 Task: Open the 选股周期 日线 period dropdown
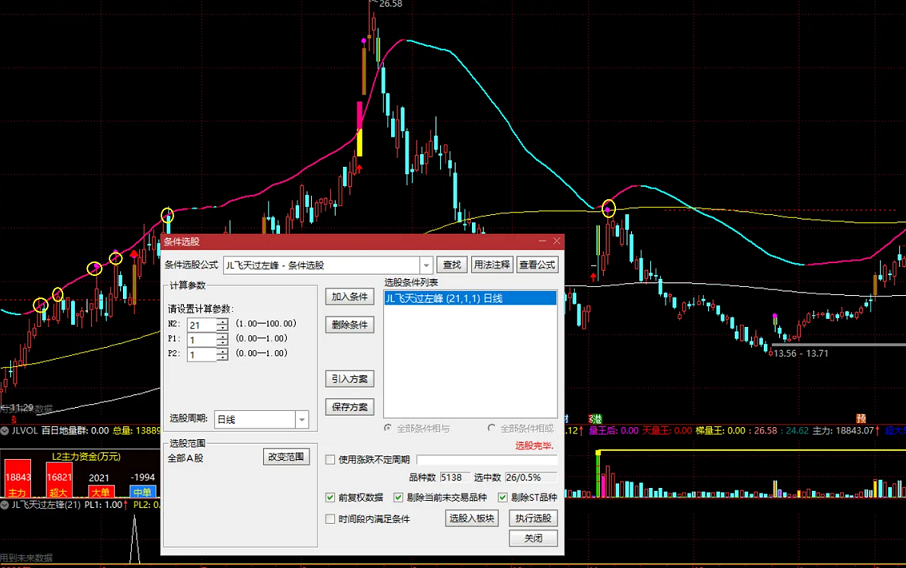302,419
